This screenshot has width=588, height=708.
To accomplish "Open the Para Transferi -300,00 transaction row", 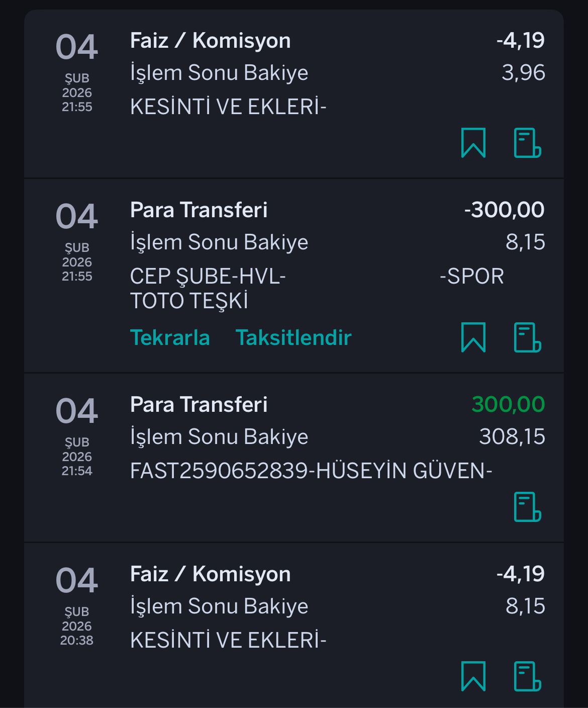I will (x=294, y=276).
